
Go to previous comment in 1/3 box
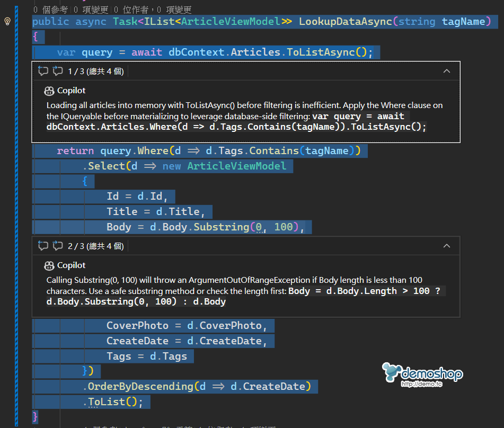coord(43,71)
